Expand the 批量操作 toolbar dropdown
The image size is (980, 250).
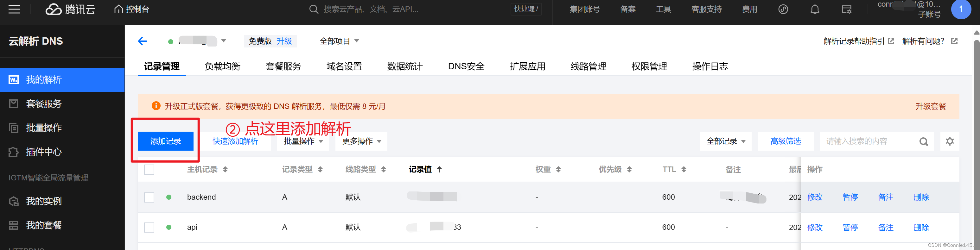tap(303, 141)
